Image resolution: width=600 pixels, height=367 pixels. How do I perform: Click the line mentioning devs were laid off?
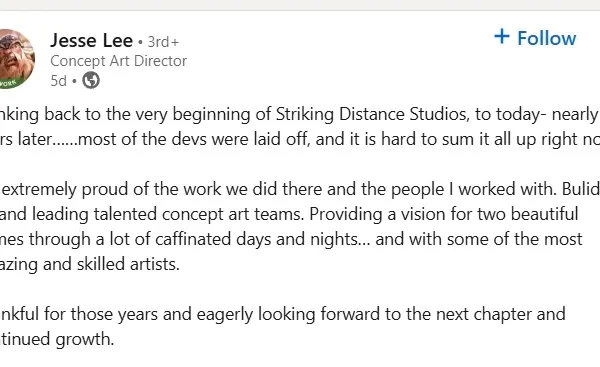click(300, 139)
